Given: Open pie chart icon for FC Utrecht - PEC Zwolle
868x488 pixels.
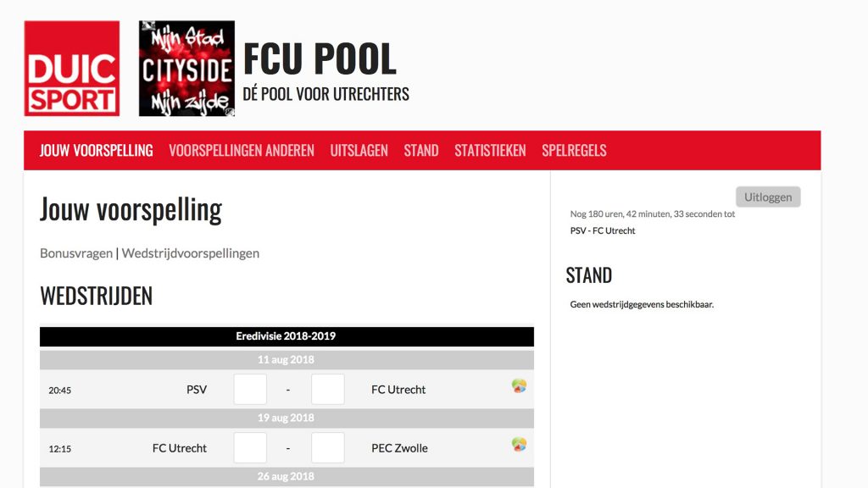Looking at the screenshot, I should 519,444.
